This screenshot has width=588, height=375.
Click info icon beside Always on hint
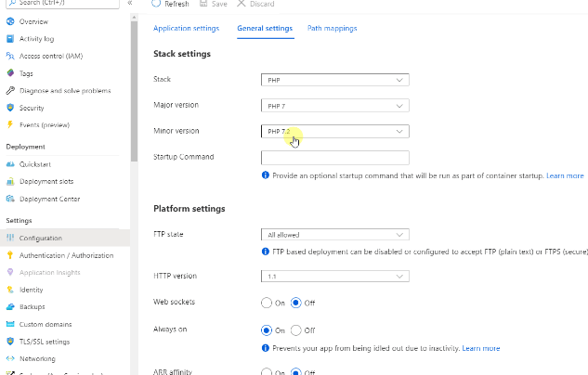tap(266, 348)
